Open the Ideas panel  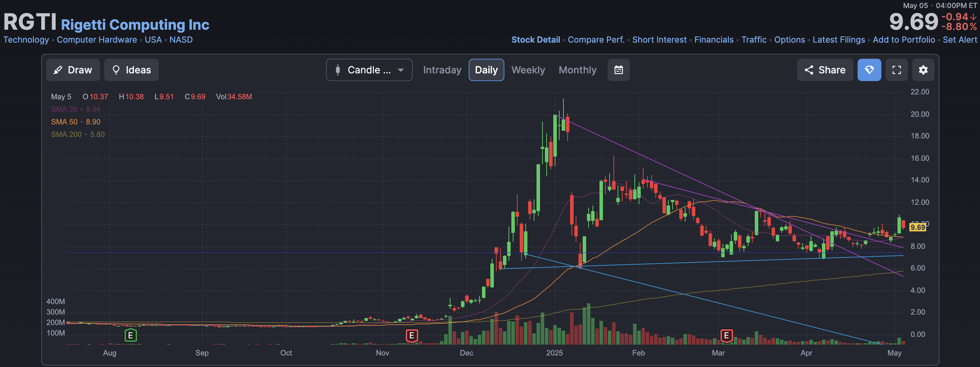click(131, 70)
